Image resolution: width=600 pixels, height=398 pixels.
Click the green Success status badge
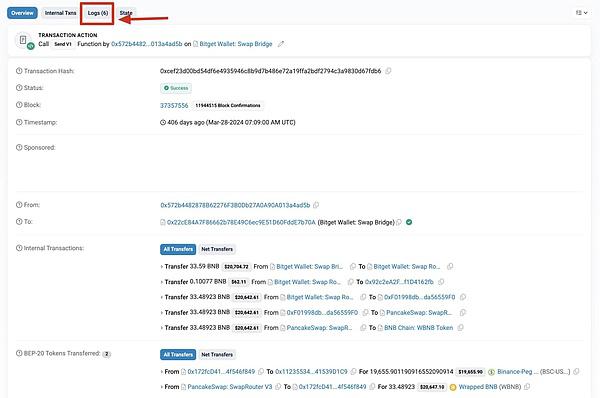point(176,88)
